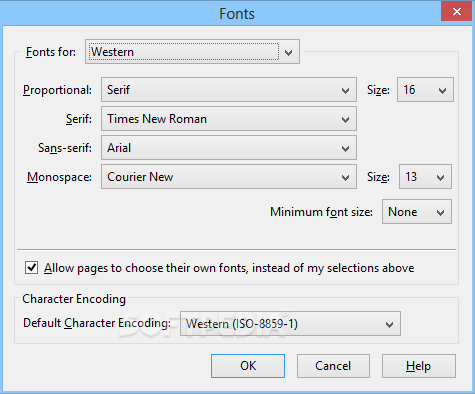Click the chevron arrow next to Arial
The width and height of the screenshot is (475, 394).
(345, 149)
